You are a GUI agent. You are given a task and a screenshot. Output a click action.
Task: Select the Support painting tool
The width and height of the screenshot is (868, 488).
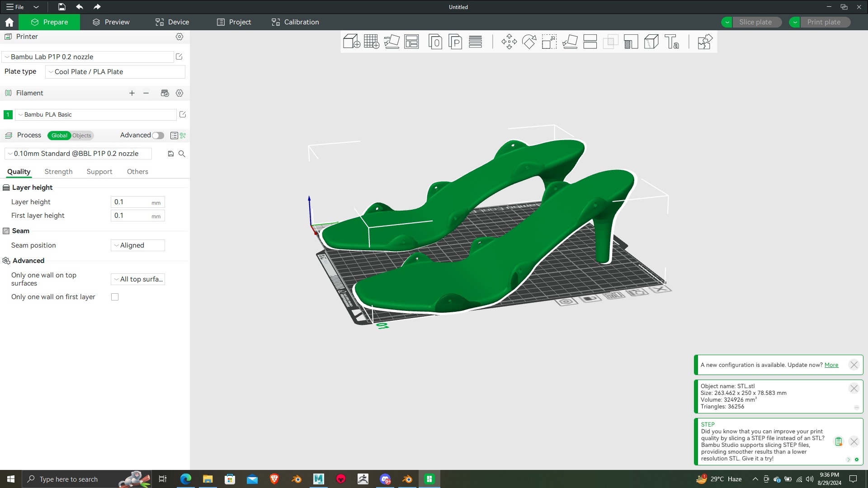point(631,42)
